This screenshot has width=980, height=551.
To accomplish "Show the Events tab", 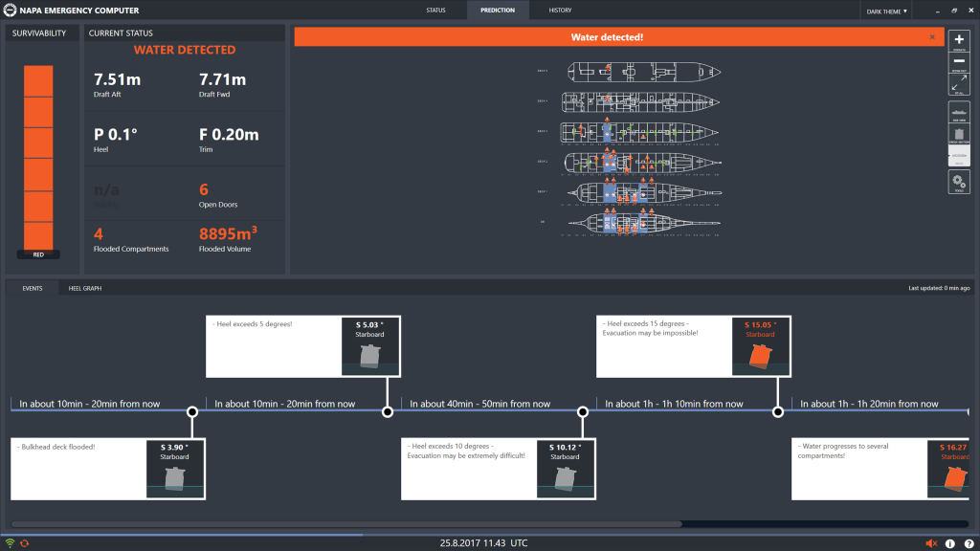I will click(x=33, y=288).
